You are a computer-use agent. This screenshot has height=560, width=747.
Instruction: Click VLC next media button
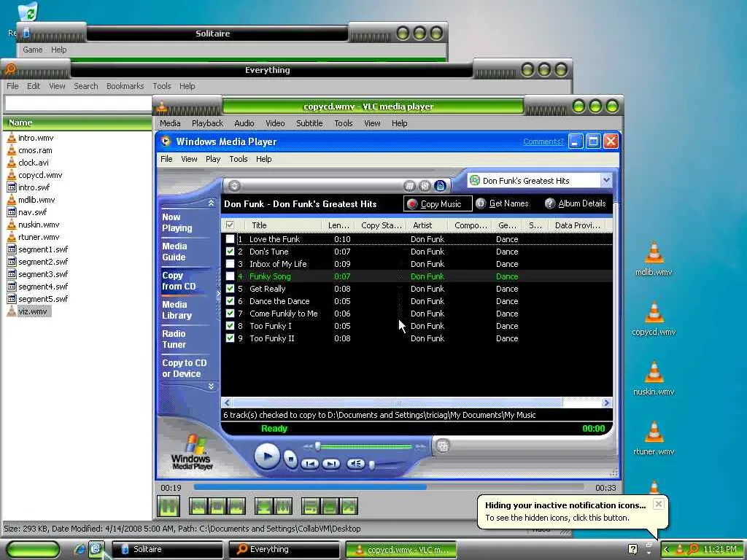tap(236, 506)
